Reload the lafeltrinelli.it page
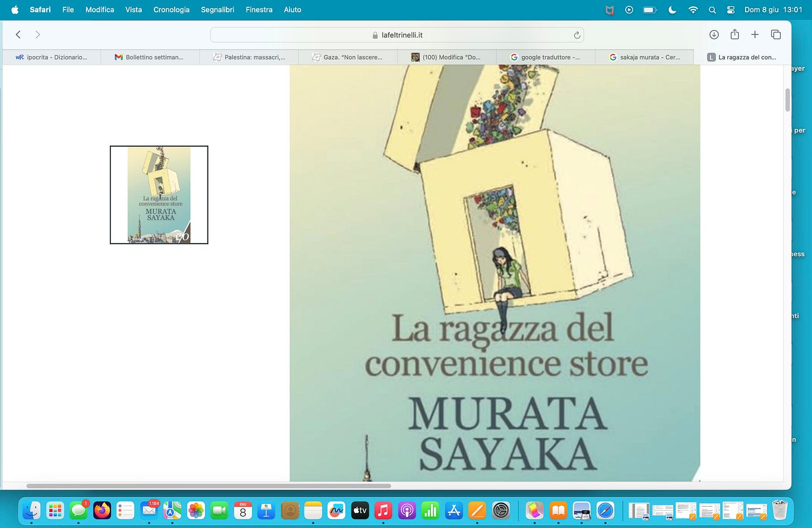The image size is (812, 528). click(577, 35)
